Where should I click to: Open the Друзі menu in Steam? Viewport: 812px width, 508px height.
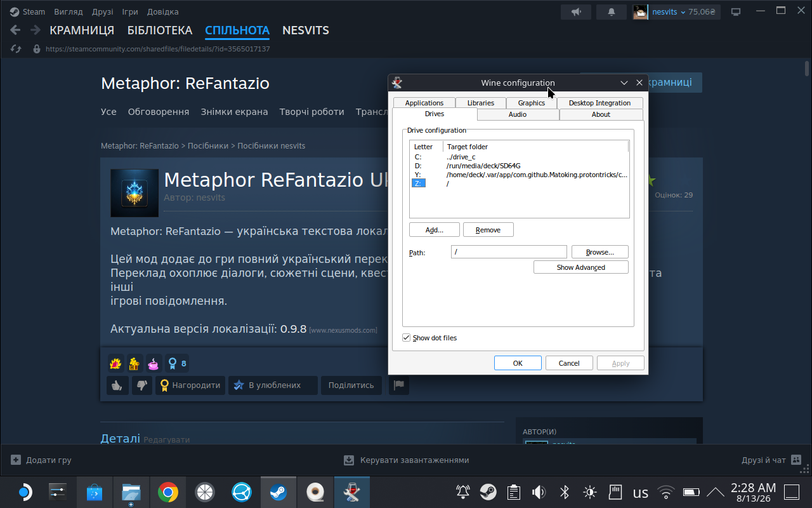(x=102, y=12)
